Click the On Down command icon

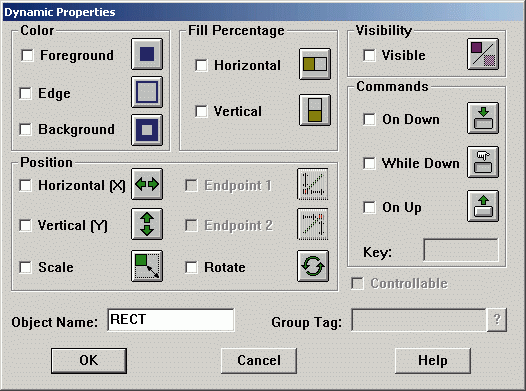pyautogui.click(x=483, y=118)
